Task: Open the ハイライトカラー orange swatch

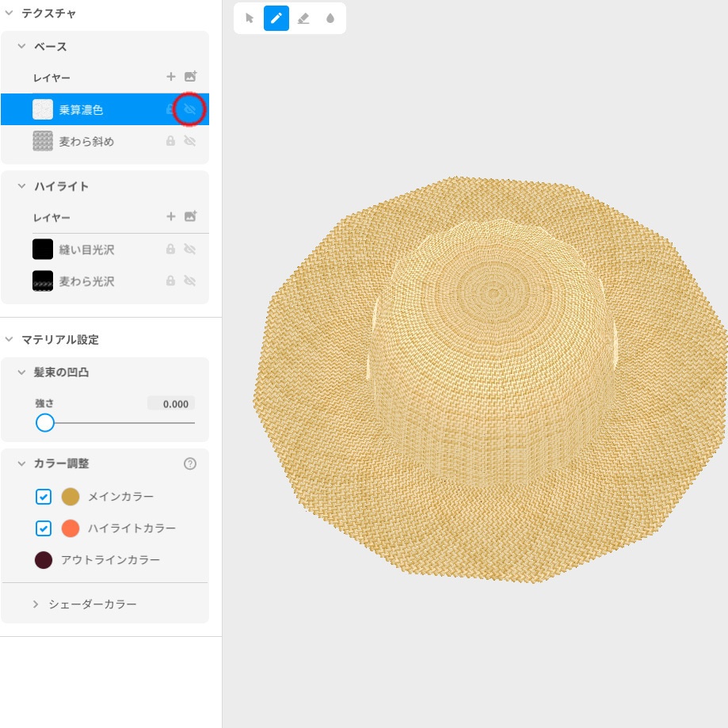Action: pos(71,528)
